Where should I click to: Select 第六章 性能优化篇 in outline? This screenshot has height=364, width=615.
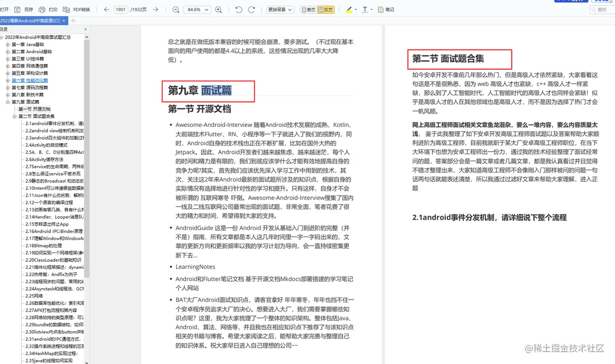[x=30, y=80]
